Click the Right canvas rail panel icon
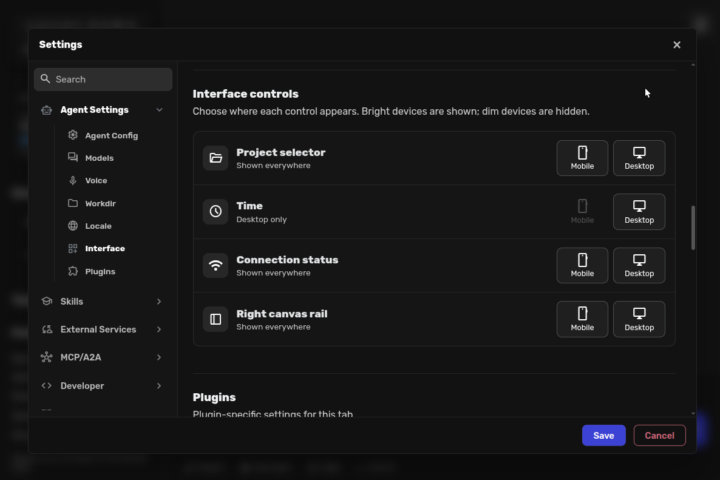This screenshot has width=720, height=480. (x=215, y=319)
